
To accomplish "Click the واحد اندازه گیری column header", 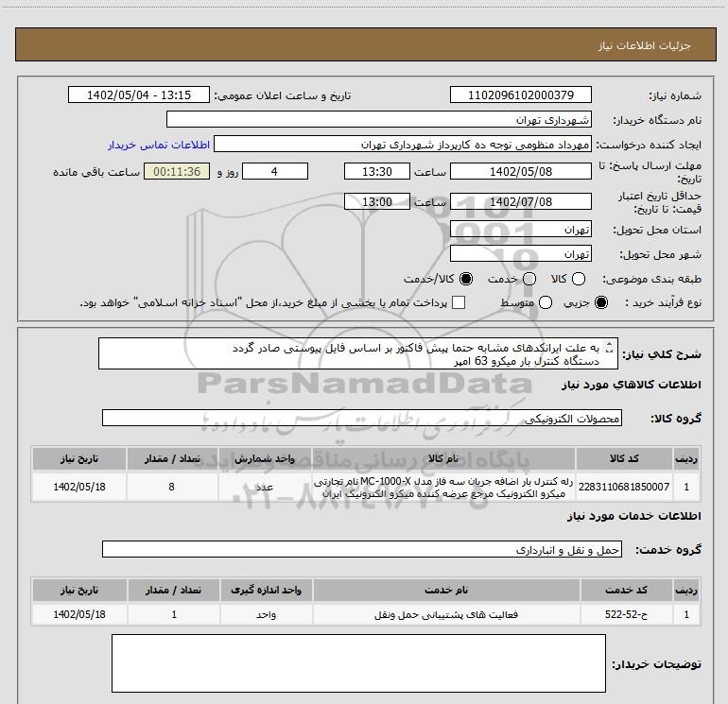I will point(266,590).
